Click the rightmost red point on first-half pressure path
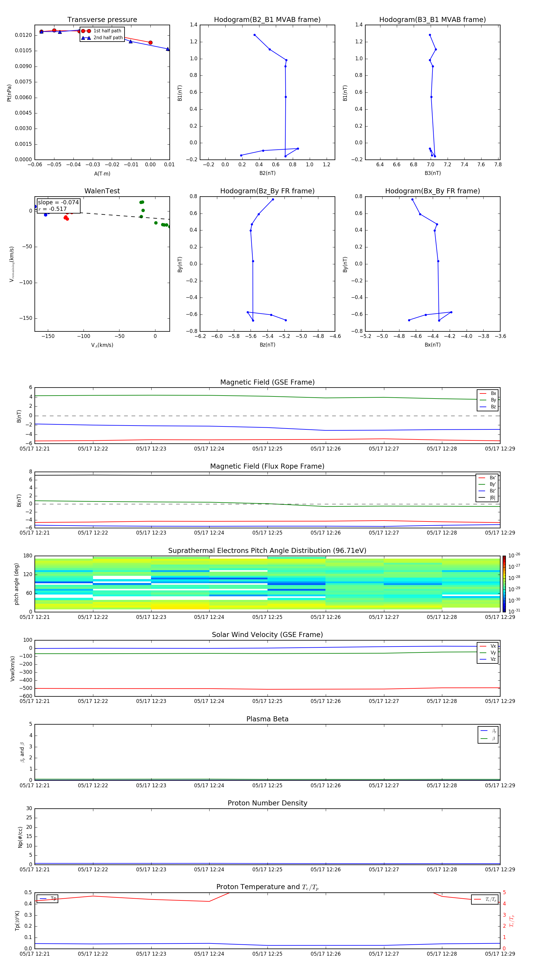 coord(150,42)
